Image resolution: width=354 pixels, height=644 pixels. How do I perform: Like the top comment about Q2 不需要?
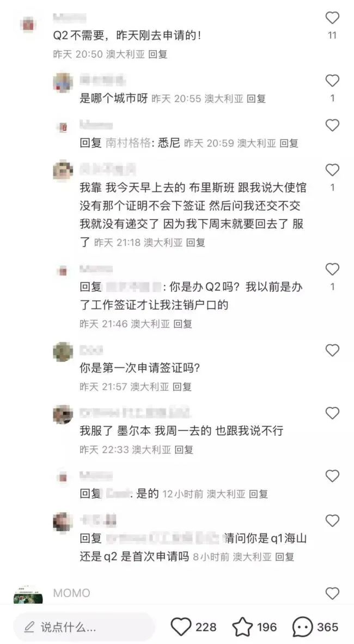tap(332, 18)
